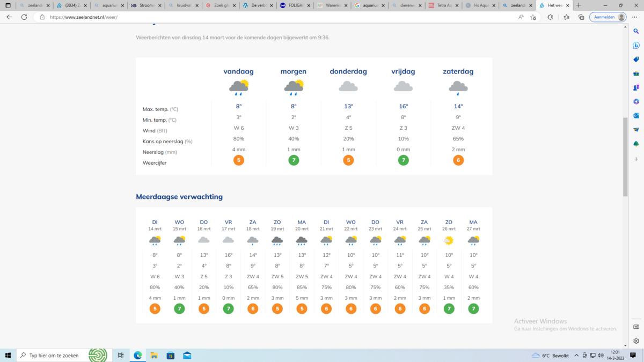
Task: Open Outlook icon in Edge sidebar
Action: pos(636,115)
